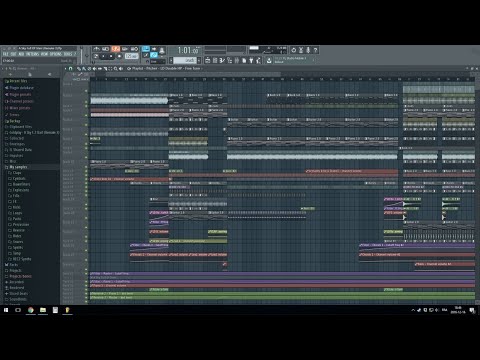
Task: Expand the Plugin database folder
Action: click(x=19, y=88)
